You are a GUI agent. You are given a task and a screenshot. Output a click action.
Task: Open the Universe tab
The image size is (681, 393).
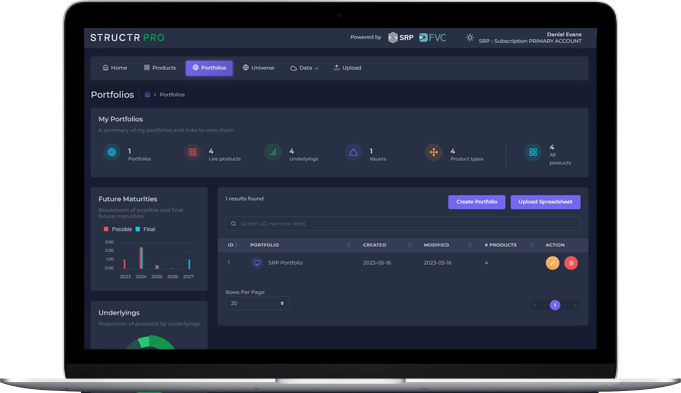click(258, 68)
